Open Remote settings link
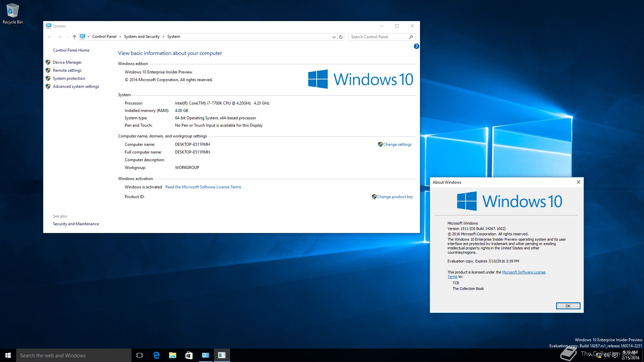Image resolution: width=644 pixels, height=362 pixels. click(x=67, y=70)
